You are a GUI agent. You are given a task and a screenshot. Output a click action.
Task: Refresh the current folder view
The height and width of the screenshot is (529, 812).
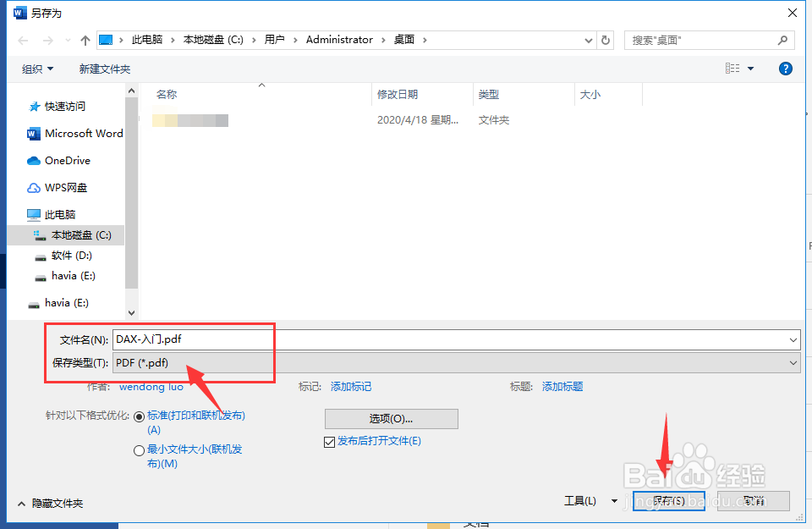pyautogui.click(x=602, y=39)
